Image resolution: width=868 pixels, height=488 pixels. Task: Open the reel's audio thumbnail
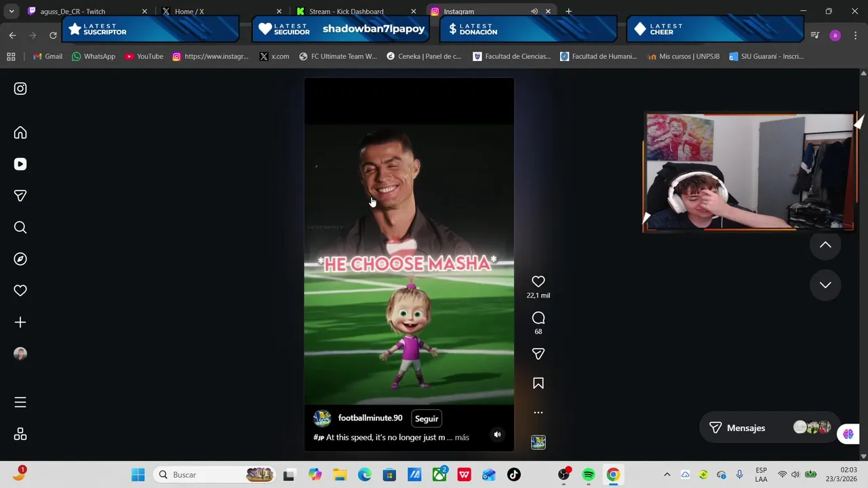pyautogui.click(x=538, y=443)
